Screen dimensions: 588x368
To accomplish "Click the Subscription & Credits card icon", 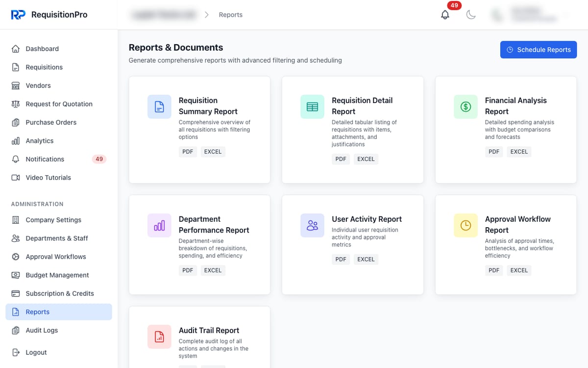I will [x=16, y=293].
